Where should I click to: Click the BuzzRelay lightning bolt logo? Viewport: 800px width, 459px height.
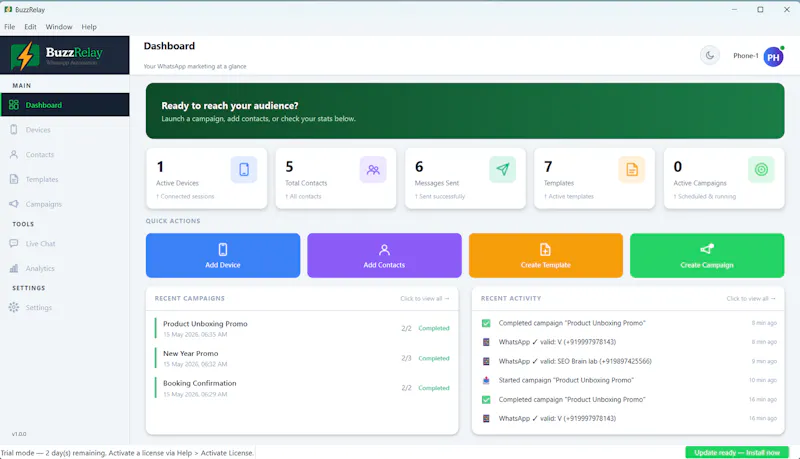click(25, 55)
